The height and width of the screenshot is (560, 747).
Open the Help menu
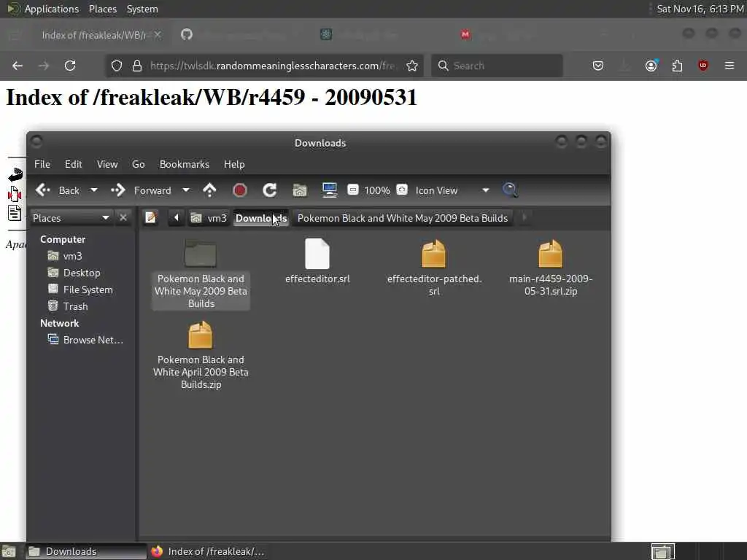click(234, 164)
